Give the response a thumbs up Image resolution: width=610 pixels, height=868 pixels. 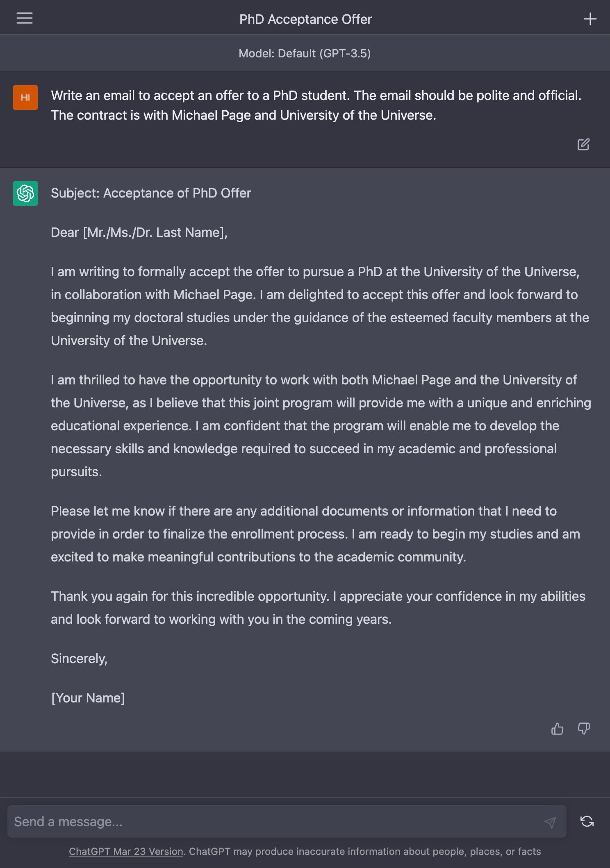[558, 729]
